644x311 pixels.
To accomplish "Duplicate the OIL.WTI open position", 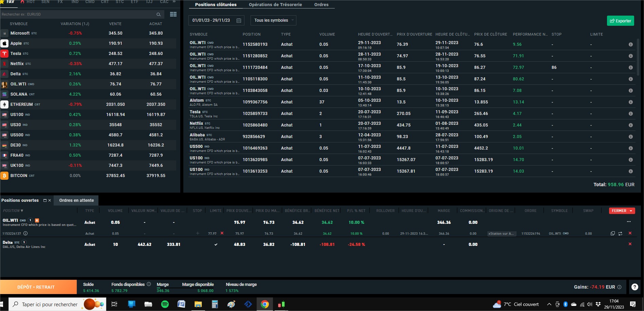I will 613,233.
